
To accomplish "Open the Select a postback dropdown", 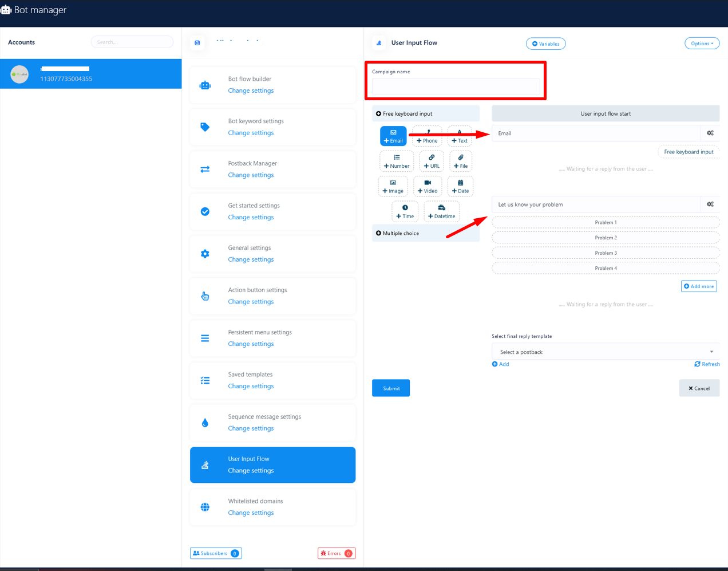I will tap(605, 352).
